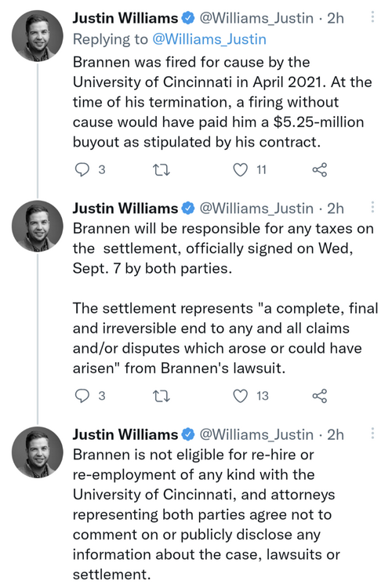
Task: Open more options on first tweet
Action: click(x=372, y=16)
